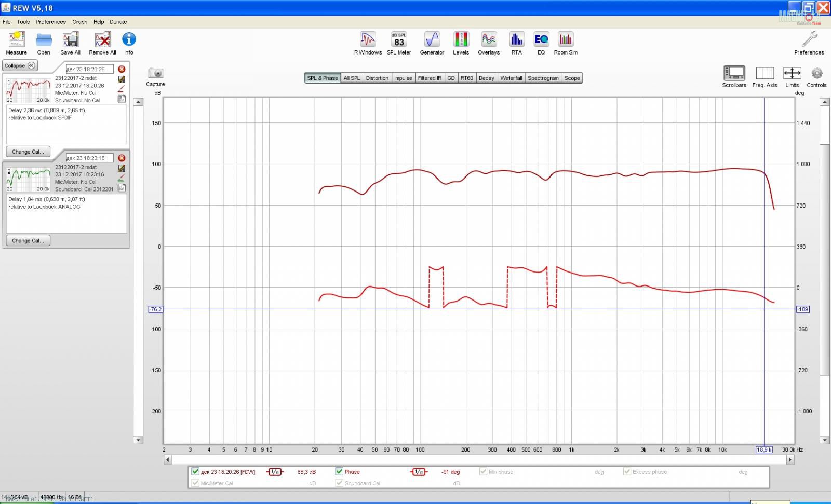Toggle the Mic/Meter Cal checkbox
831x504 pixels.
point(195,483)
